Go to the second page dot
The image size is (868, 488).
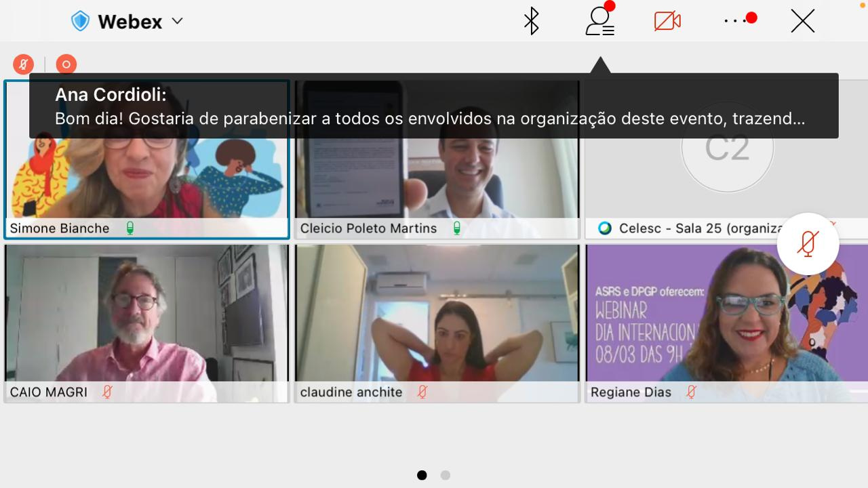click(446, 475)
